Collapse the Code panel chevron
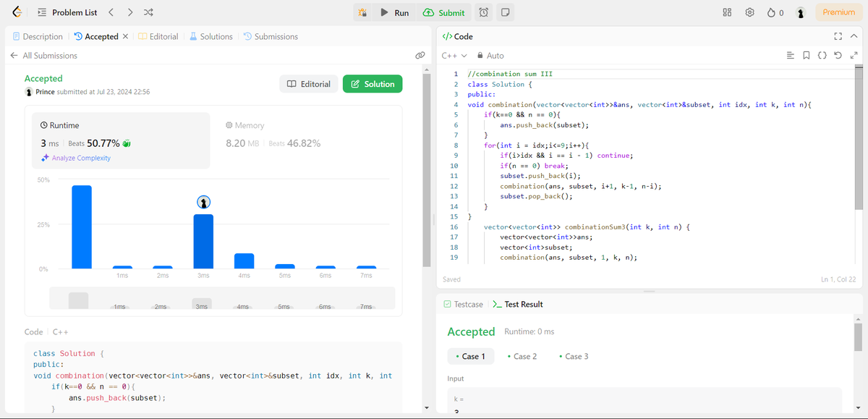The width and height of the screenshot is (868, 419). 854,36
